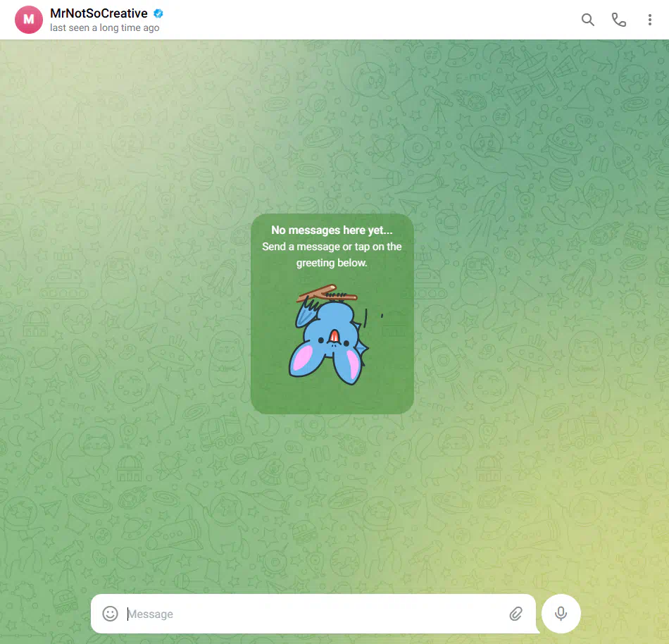
Task: Click the 'No messages here yet...' text
Action: [x=332, y=230]
